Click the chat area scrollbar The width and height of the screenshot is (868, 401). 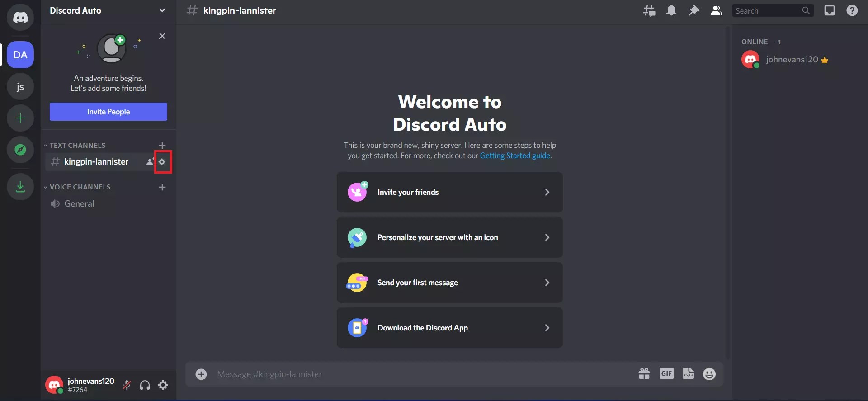727,192
